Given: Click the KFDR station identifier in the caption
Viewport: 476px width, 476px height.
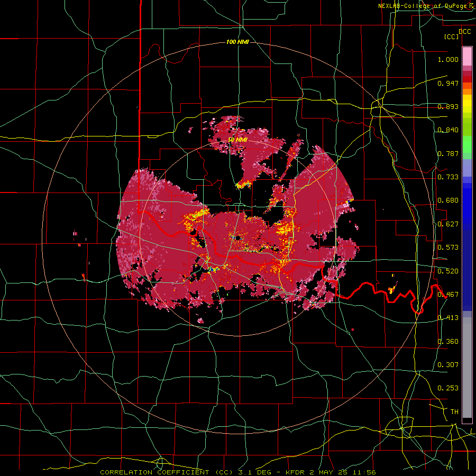Looking at the screenshot, I should 296,472.
